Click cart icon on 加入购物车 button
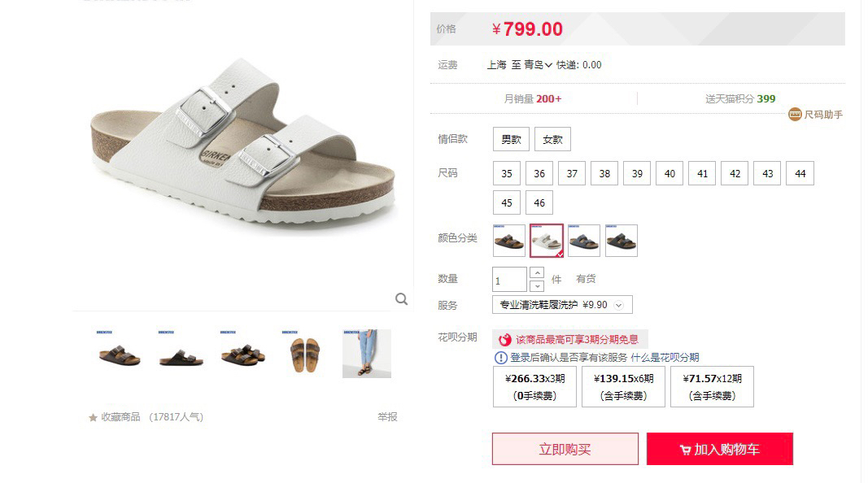The height and width of the screenshot is (483, 868). pyautogui.click(x=685, y=450)
